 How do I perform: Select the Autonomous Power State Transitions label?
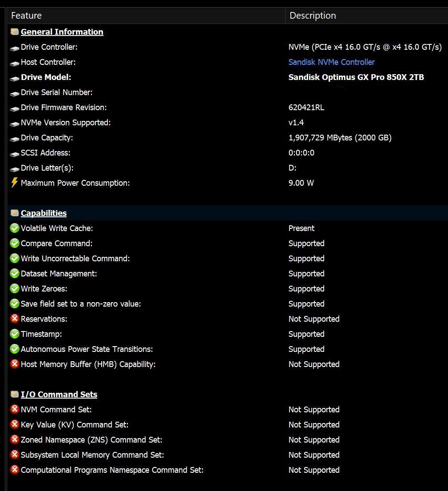pyautogui.click(x=87, y=349)
